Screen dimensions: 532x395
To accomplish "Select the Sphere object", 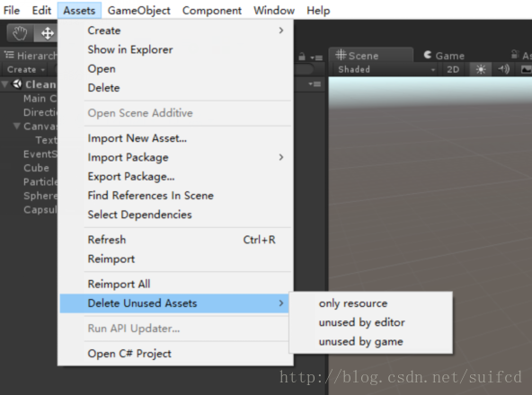I will [x=40, y=196].
